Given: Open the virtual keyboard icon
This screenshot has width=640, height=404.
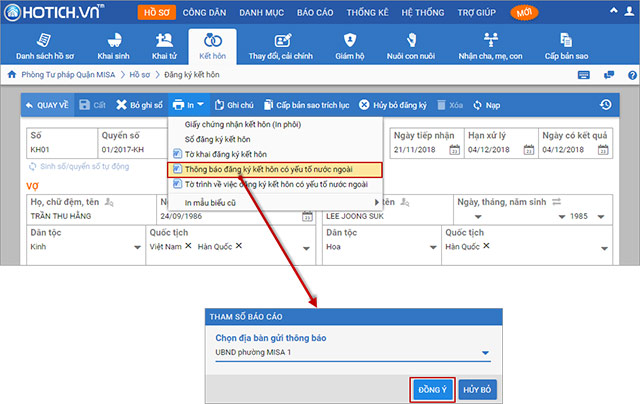Looking at the screenshot, I should click(584, 75).
